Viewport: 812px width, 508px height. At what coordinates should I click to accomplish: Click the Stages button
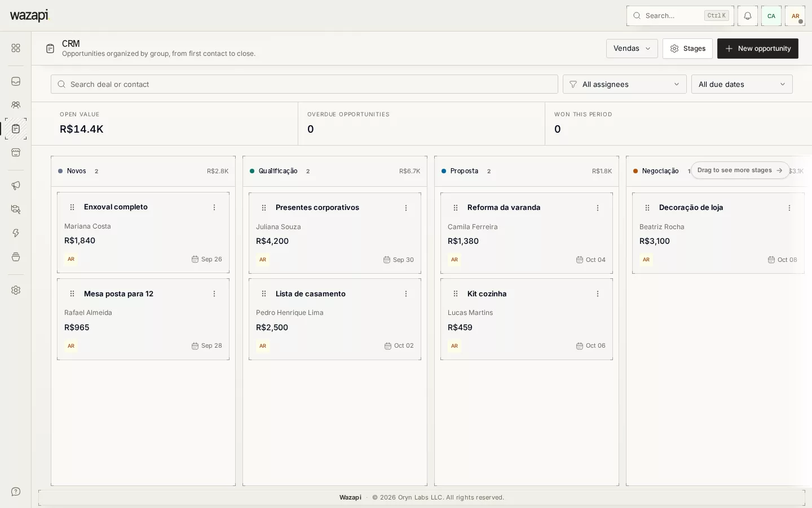point(687,49)
